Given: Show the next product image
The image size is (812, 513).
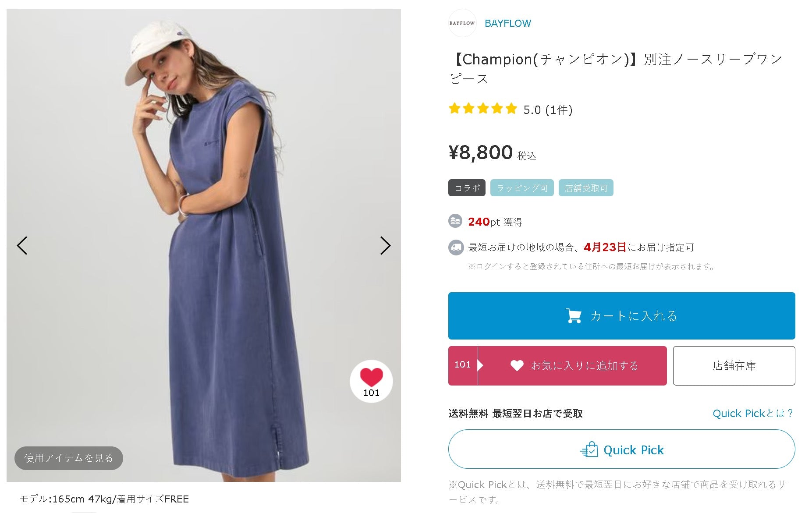Looking at the screenshot, I should point(385,246).
